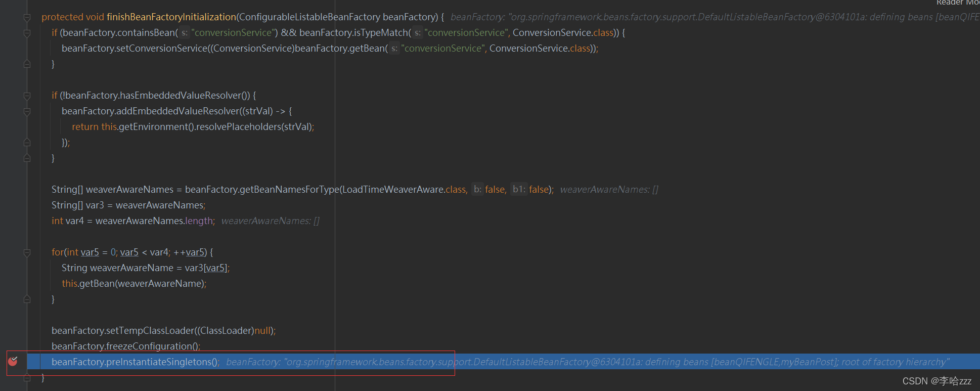
Task: Click fold end marker closing hasEmbeddedValueResolver block
Action: 27,158
